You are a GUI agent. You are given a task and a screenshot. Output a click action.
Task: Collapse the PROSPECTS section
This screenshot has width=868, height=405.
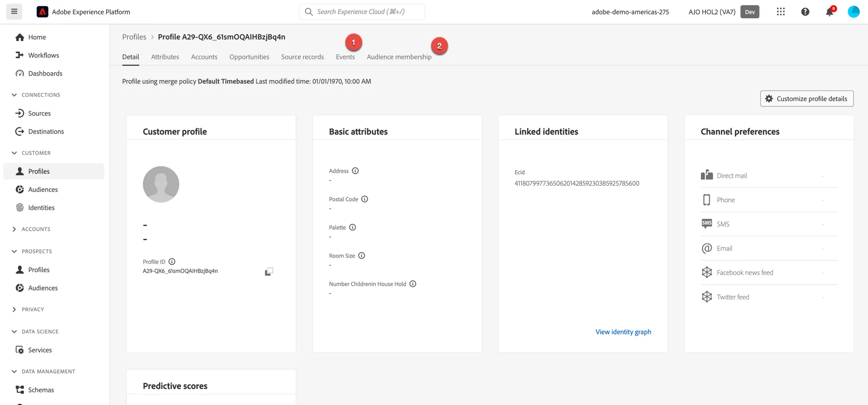(x=14, y=251)
